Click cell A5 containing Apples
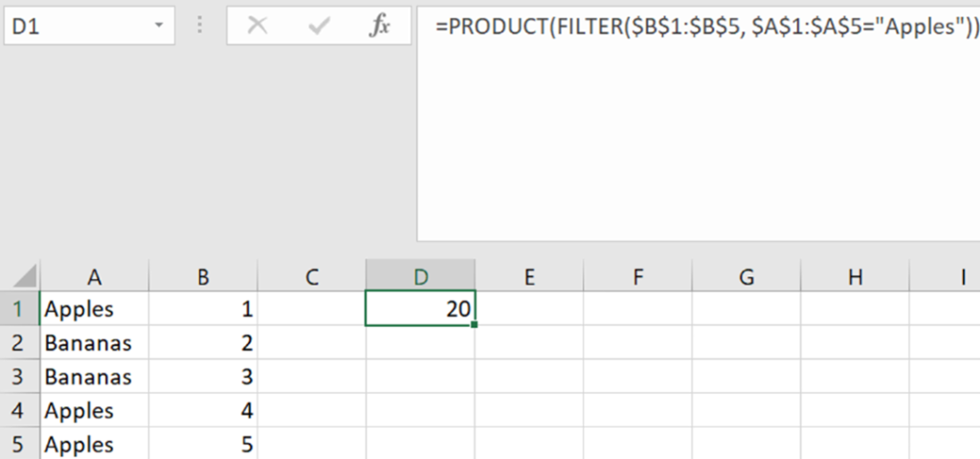 (x=94, y=445)
